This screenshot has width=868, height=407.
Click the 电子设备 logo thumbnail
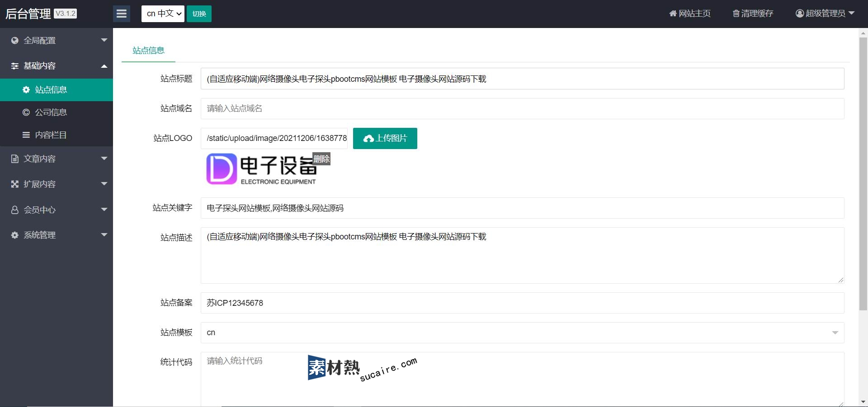[261, 169]
